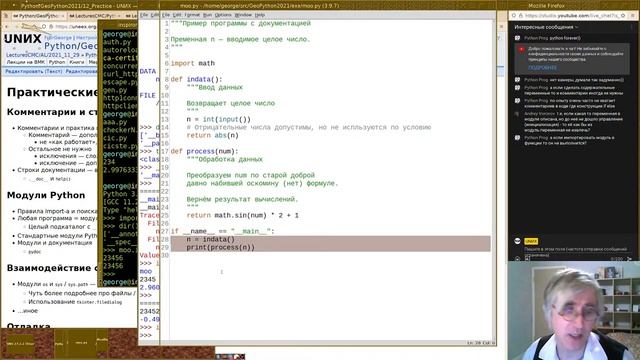The height and width of the screenshot is (360, 640).
Task: Close the Python/GeoPython tab with its x
Action: click(62, 16)
